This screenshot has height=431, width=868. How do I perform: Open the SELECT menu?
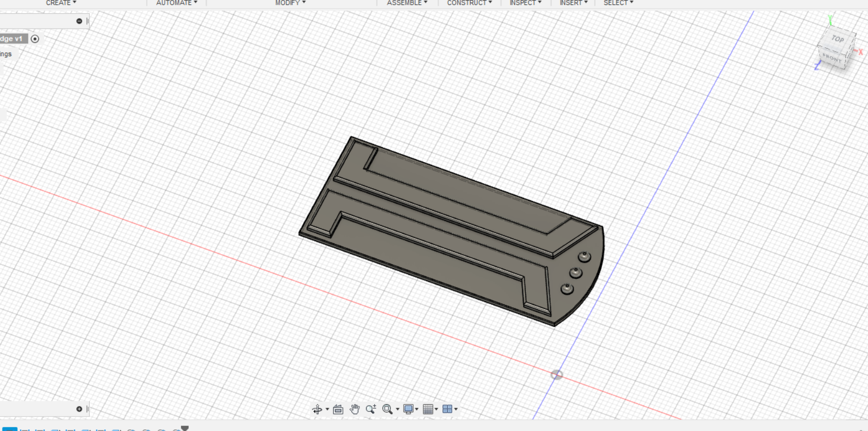pos(619,3)
